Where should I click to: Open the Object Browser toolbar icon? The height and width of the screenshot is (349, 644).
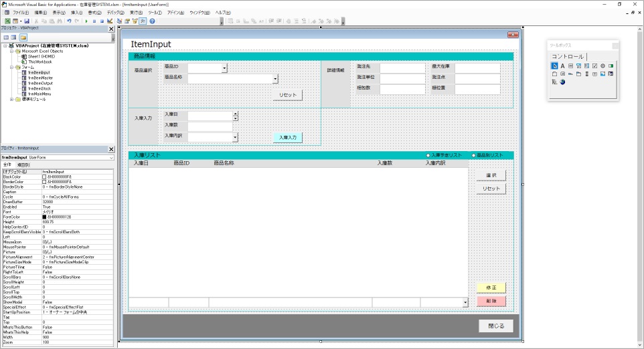point(135,21)
